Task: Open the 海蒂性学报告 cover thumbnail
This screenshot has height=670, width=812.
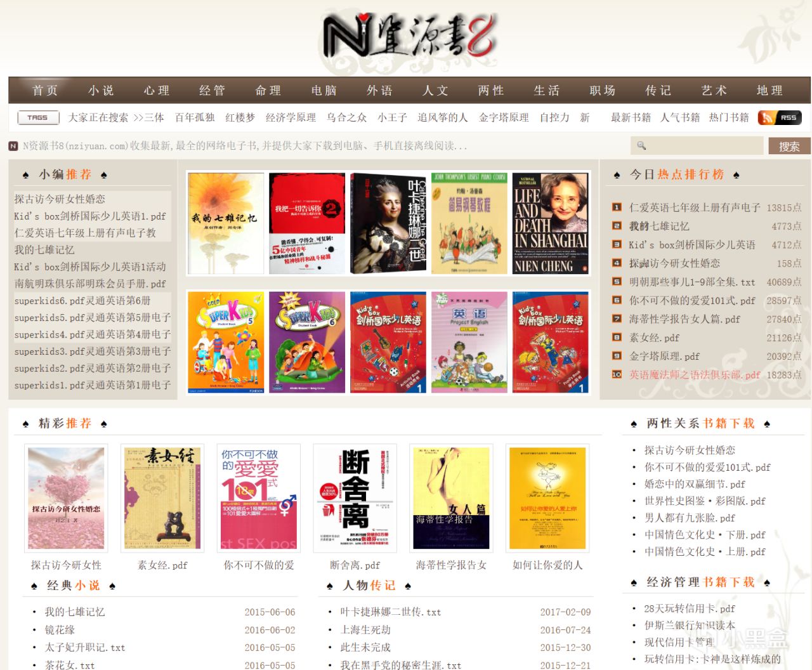Action: (451, 497)
